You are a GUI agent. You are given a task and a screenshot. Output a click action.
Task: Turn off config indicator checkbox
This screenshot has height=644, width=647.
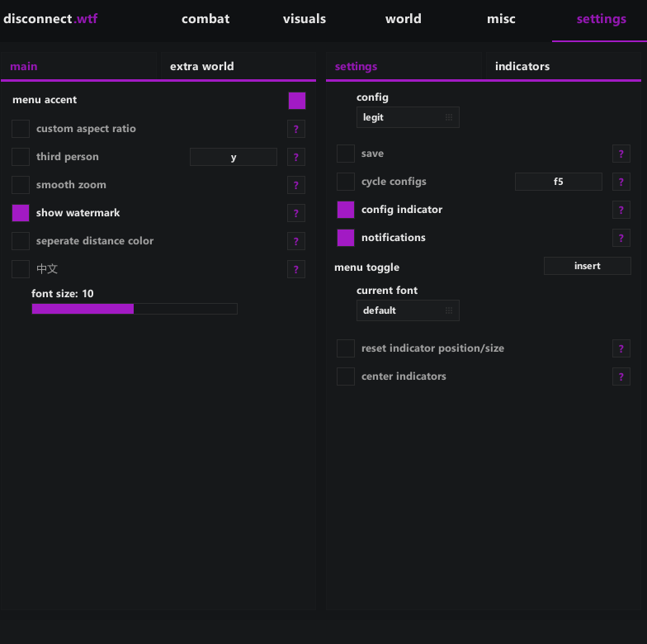tap(346, 210)
